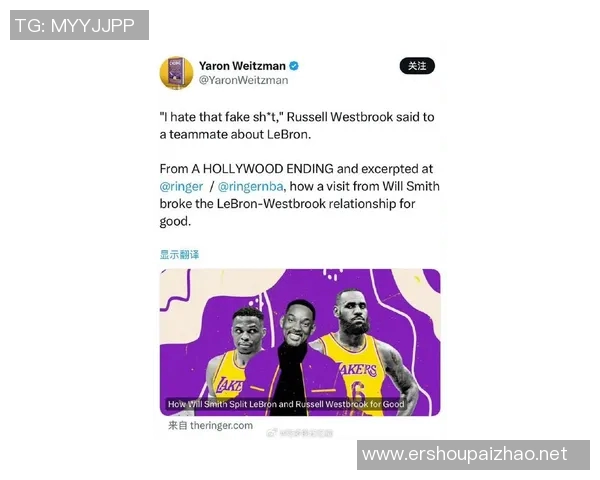The width and height of the screenshot is (600, 480).
Task: Click the 'How Will Smith Split LeBron' caption
Action: point(286,404)
